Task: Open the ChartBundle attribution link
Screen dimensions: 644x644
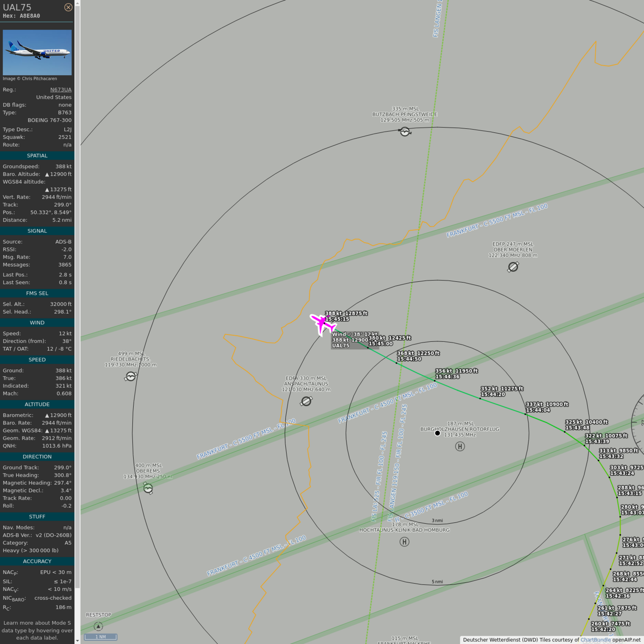Action: click(x=595, y=640)
